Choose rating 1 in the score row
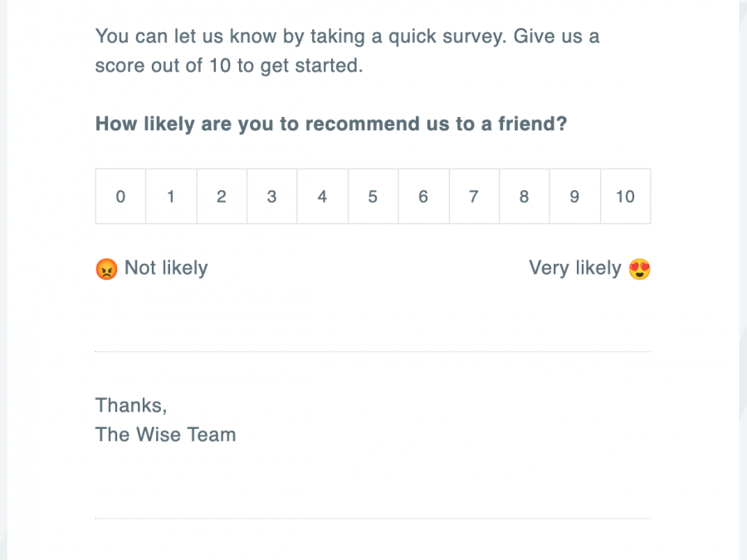 [x=171, y=197]
